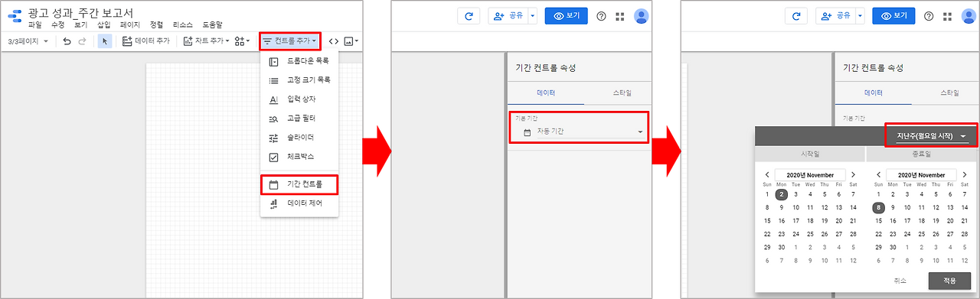Choose 체크박스 from the control menu
Screen dimensions: 980x299
(x=299, y=158)
